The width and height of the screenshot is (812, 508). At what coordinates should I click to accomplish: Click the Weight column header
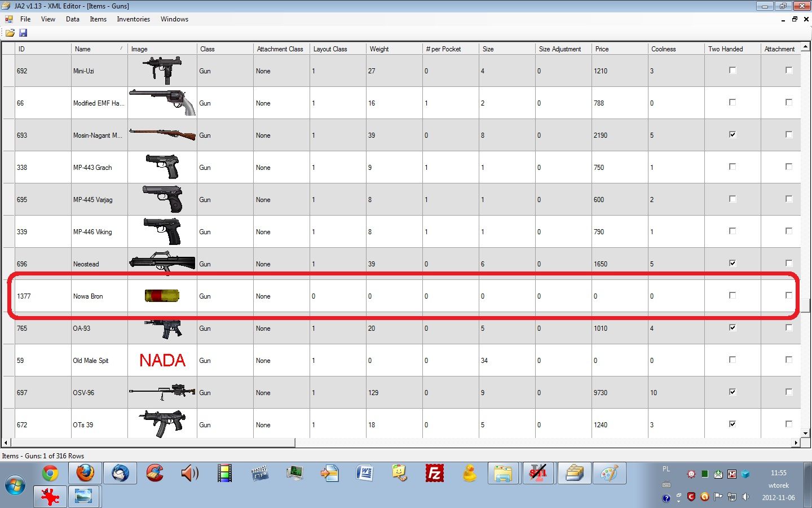tap(393, 49)
